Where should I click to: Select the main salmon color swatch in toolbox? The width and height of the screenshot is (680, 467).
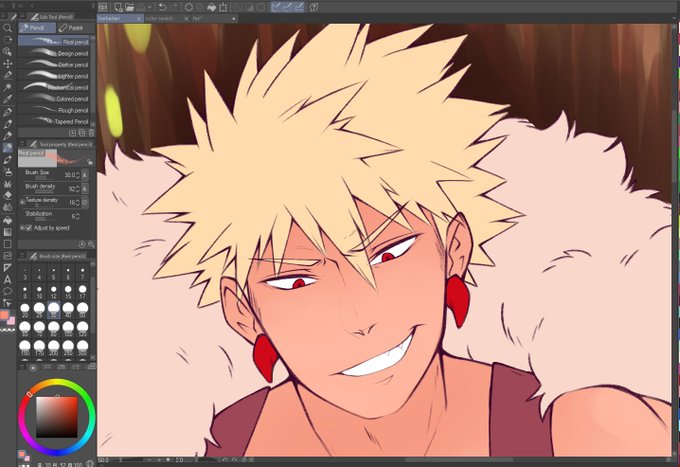point(4,315)
